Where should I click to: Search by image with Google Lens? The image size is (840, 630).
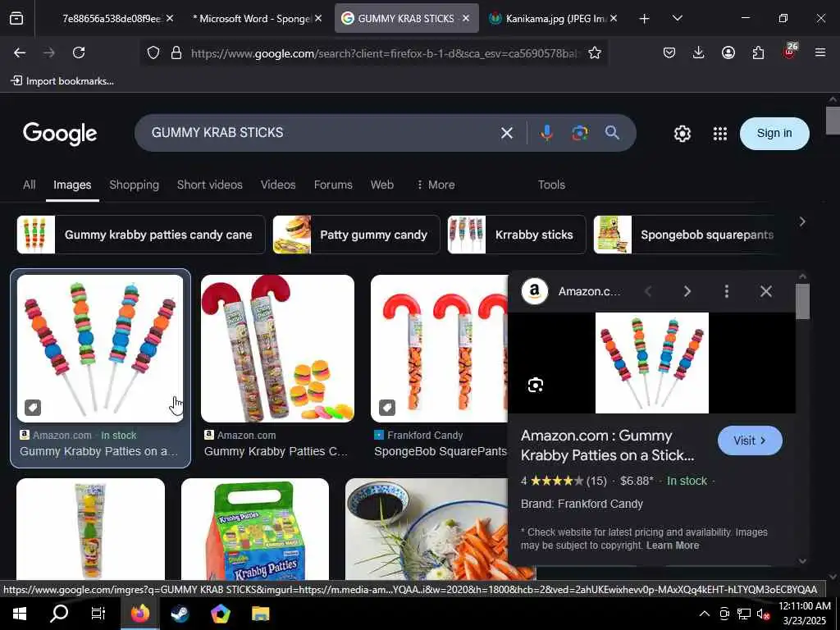(x=580, y=133)
